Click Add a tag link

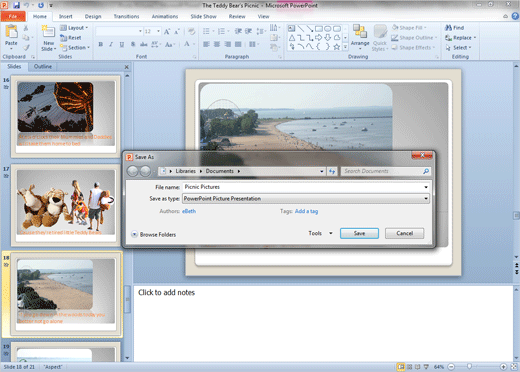306,211
